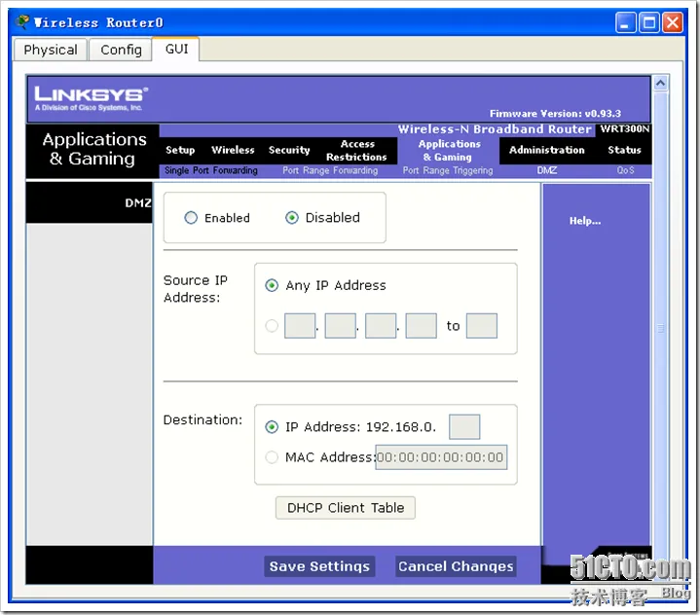Click second source IP octet field

click(x=340, y=326)
